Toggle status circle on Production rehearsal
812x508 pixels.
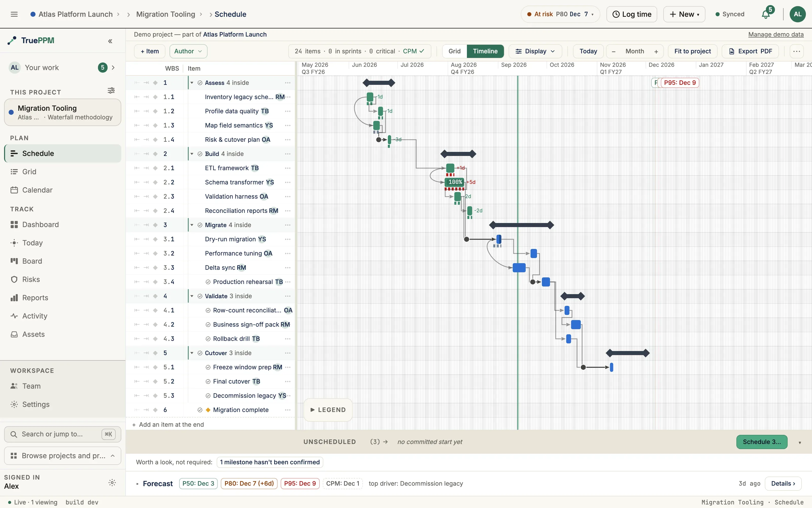208,282
